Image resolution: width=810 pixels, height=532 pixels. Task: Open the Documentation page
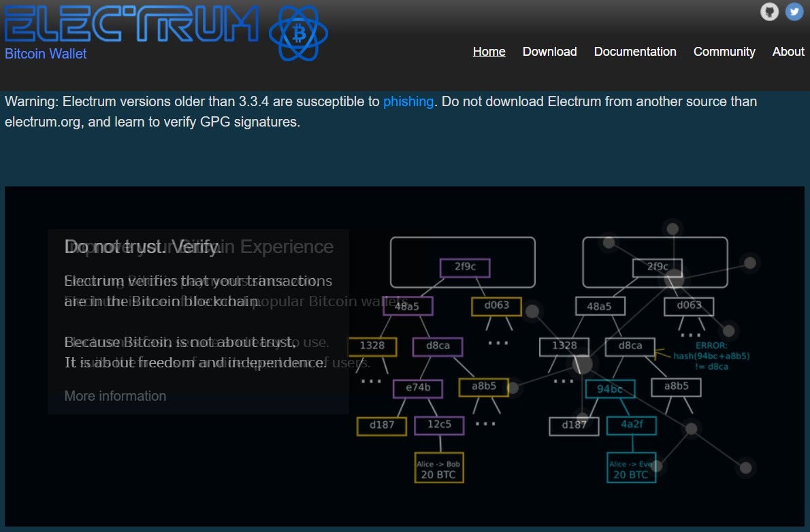(x=635, y=52)
